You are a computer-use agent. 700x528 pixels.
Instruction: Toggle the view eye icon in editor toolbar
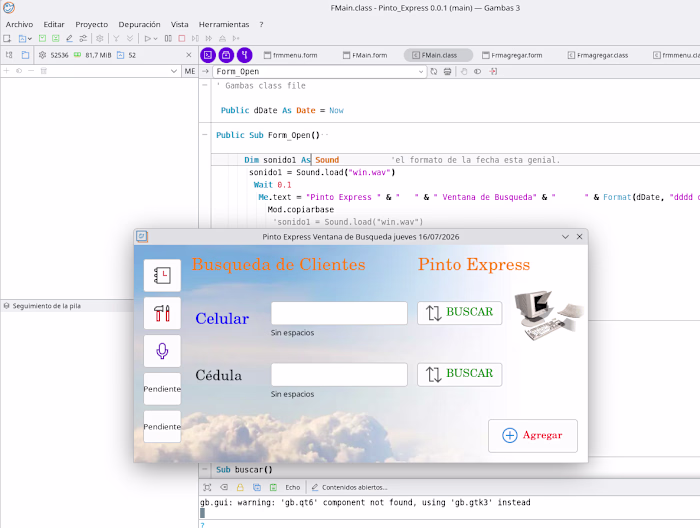click(478, 71)
